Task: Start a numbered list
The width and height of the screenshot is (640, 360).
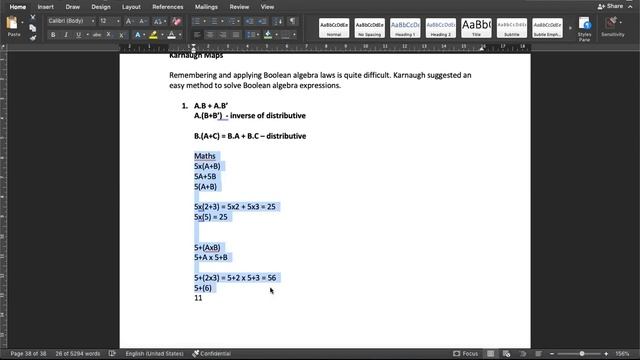Action: click(x=214, y=21)
